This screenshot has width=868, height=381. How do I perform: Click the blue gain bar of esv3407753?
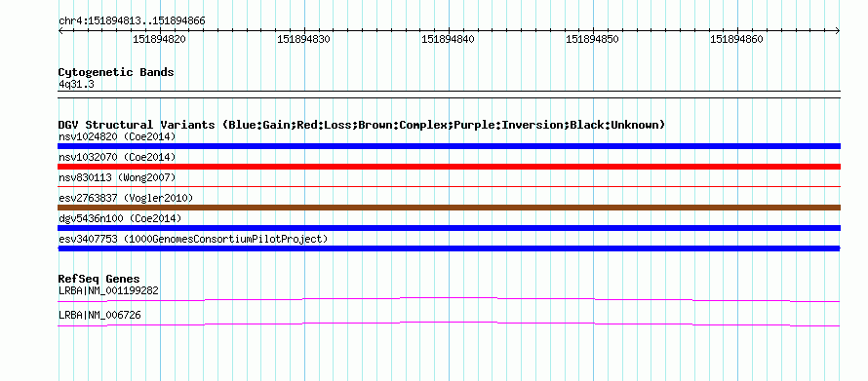coord(449,248)
